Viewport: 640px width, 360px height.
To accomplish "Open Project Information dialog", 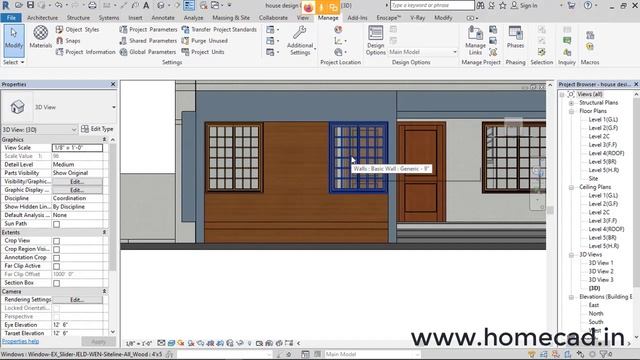I will [85, 52].
